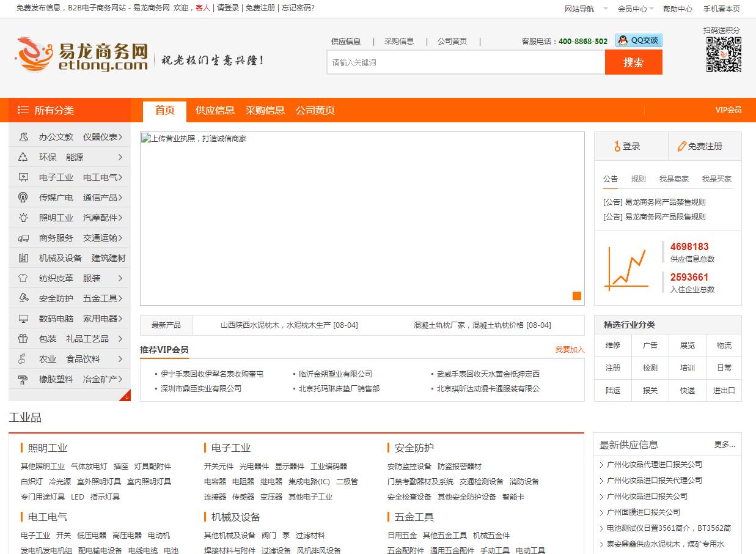This screenshot has height=554, width=756.
Task: Expand 包装 礼品工艺品 category arrow
Action: click(x=120, y=339)
